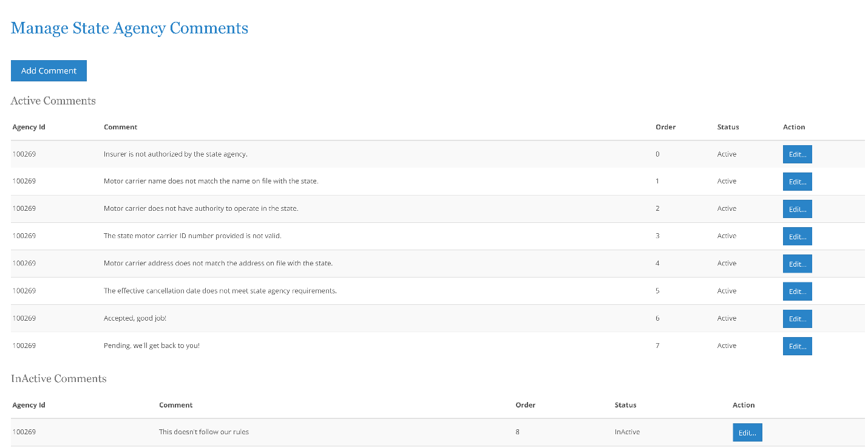Edit the 'Accepted, good job!' comment
This screenshot has width=868, height=447.
click(x=797, y=318)
